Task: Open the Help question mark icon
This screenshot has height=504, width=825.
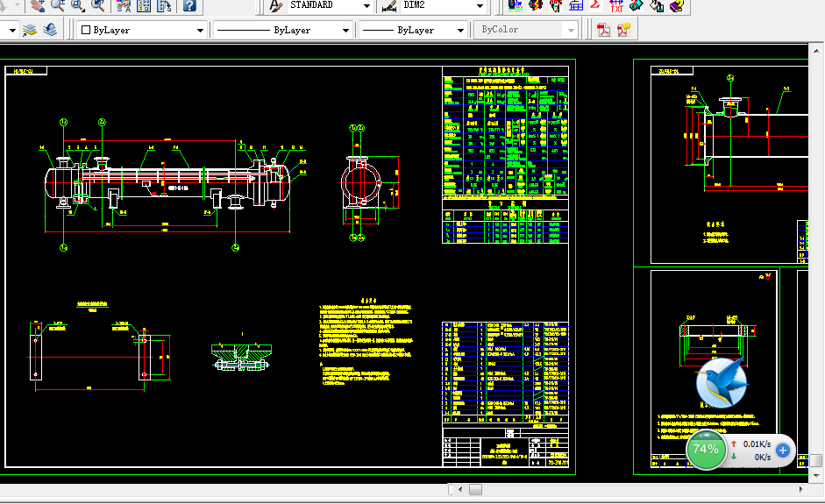Action: point(189,6)
